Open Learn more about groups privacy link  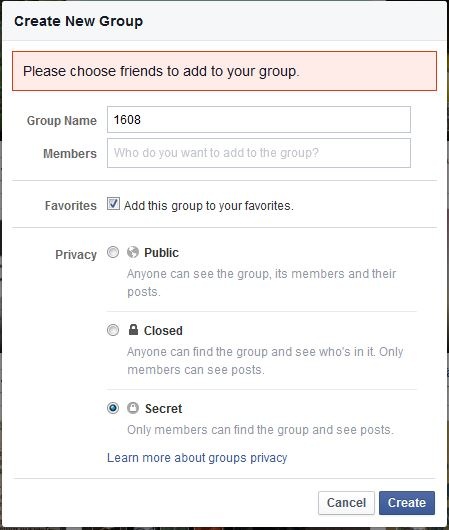click(197, 458)
